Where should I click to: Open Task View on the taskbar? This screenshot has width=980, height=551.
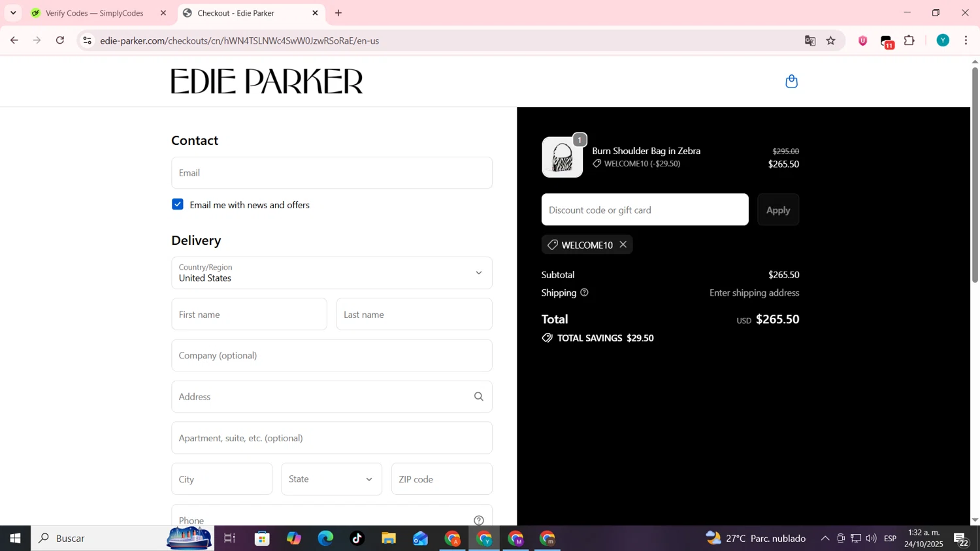click(x=229, y=539)
